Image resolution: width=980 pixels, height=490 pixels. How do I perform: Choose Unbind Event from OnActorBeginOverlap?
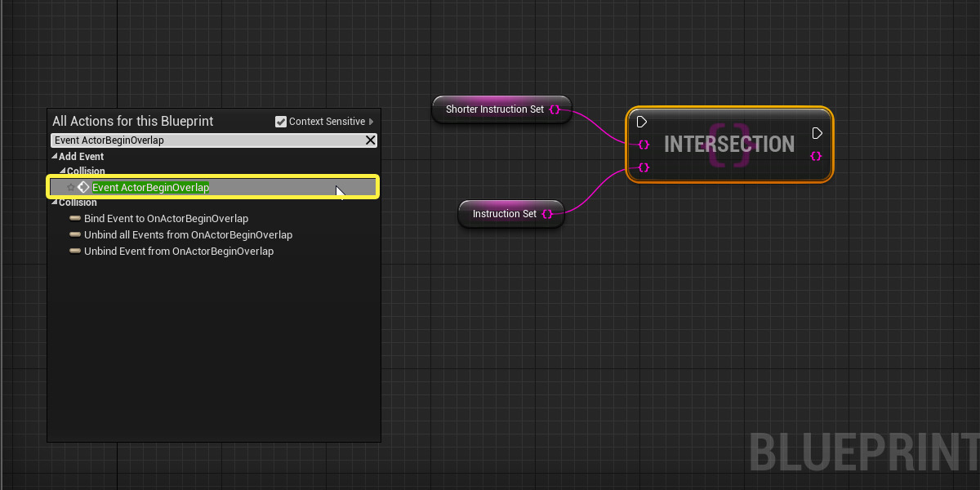click(x=179, y=252)
